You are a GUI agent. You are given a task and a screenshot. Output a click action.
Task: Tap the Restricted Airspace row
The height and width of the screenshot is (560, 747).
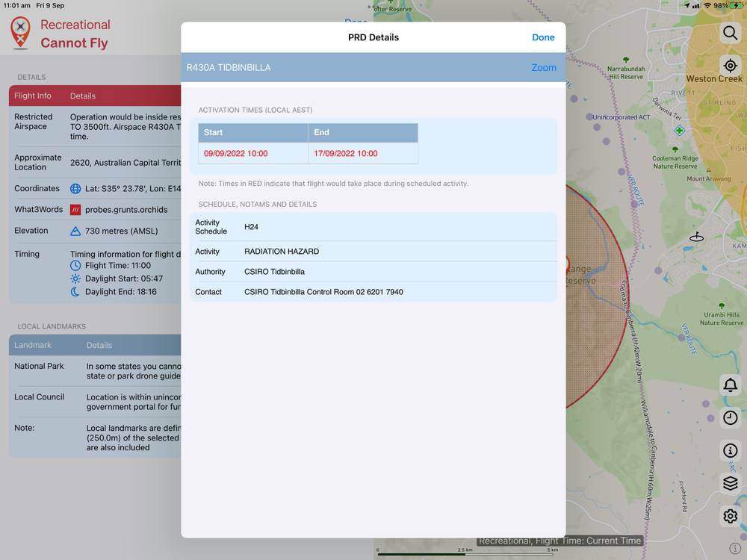tap(96, 126)
